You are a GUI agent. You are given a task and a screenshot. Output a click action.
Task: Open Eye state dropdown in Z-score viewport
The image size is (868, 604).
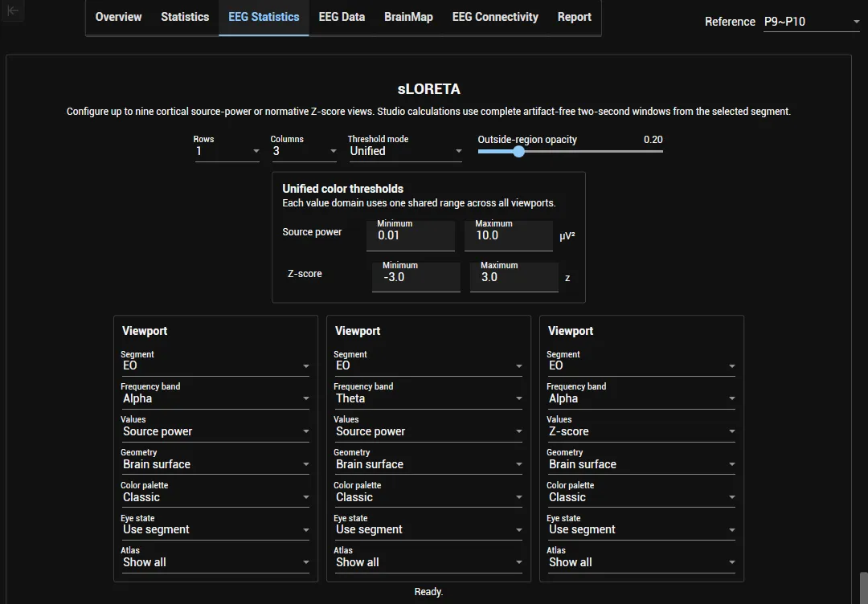(641, 529)
